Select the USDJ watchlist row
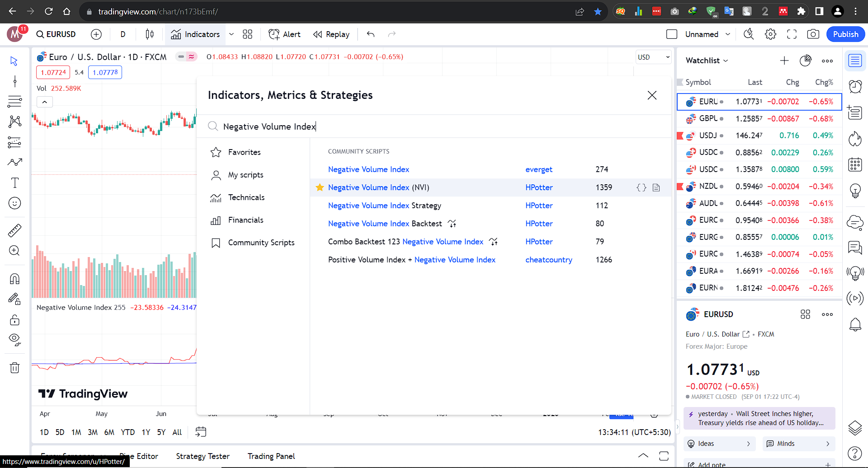 (759, 136)
